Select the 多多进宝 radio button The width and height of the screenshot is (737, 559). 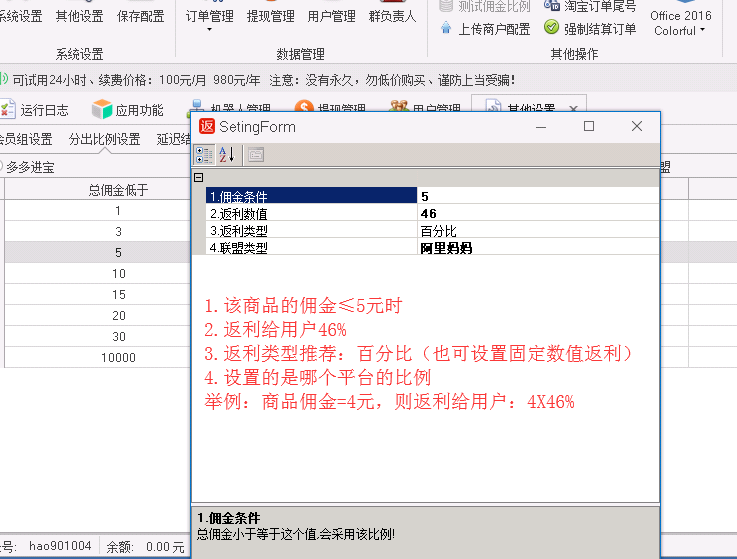click(1, 167)
